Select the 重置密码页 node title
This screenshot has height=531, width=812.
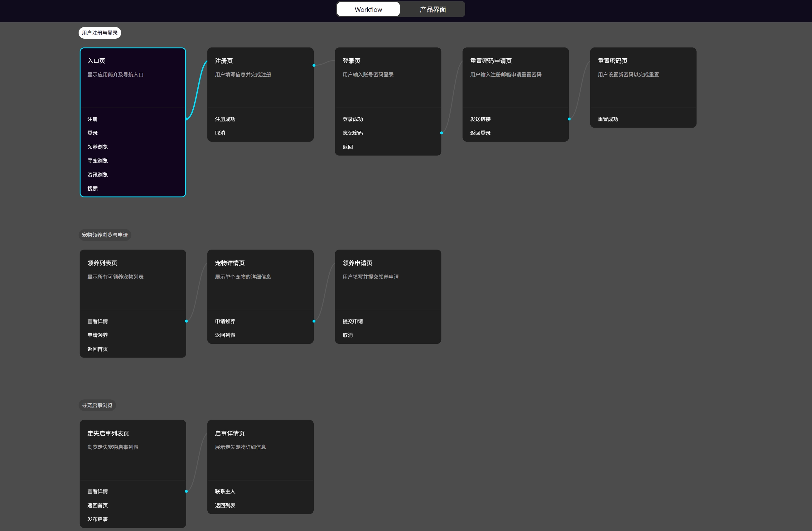[612, 61]
